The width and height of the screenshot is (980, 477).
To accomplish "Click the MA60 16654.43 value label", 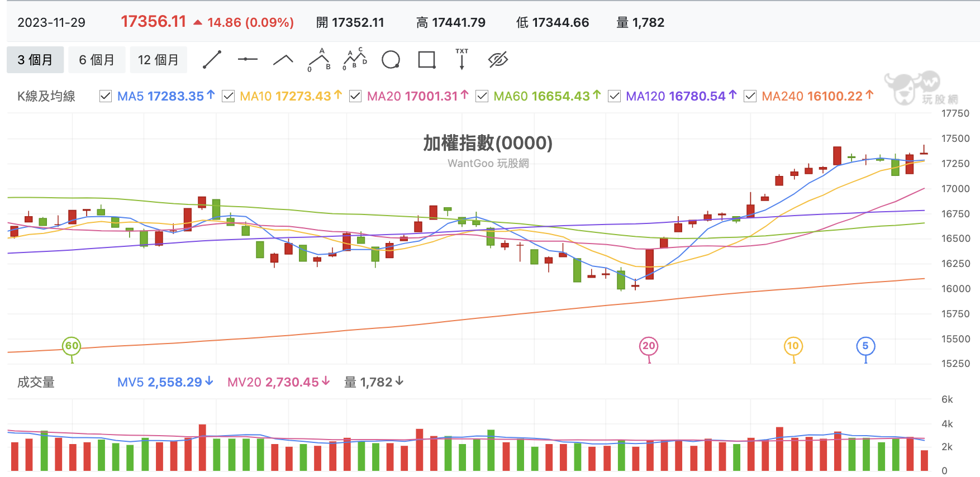I will click(547, 96).
